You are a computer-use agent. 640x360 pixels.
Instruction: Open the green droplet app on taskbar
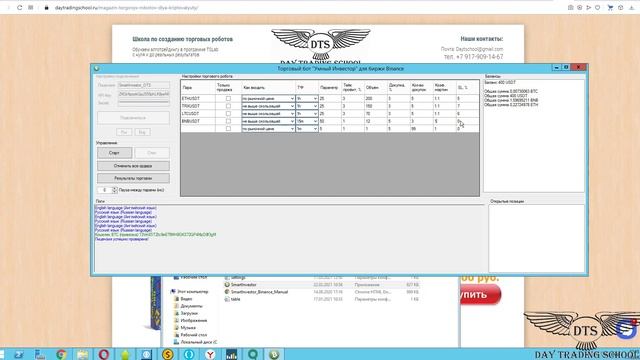tap(125, 354)
